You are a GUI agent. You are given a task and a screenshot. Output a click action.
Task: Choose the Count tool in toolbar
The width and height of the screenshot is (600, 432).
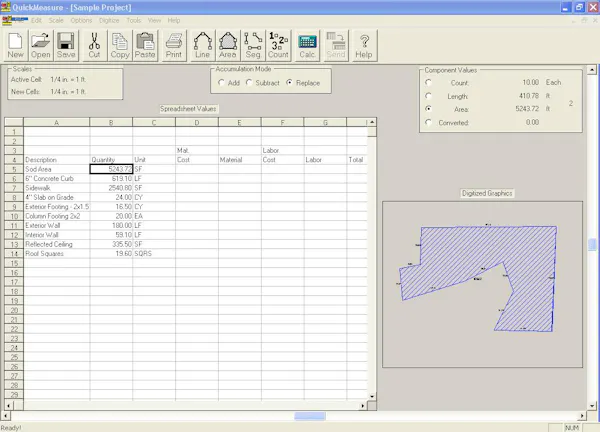coord(278,46)
